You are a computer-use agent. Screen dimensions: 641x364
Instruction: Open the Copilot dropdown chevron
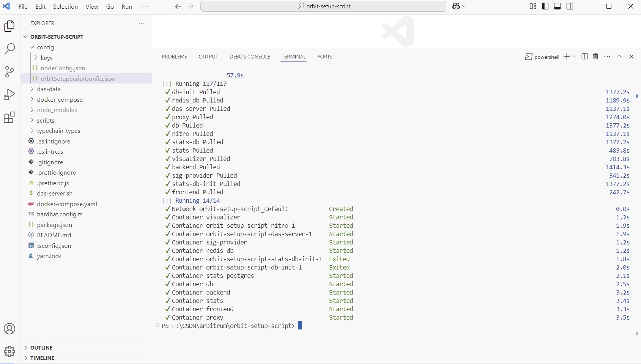click(464, 6)
